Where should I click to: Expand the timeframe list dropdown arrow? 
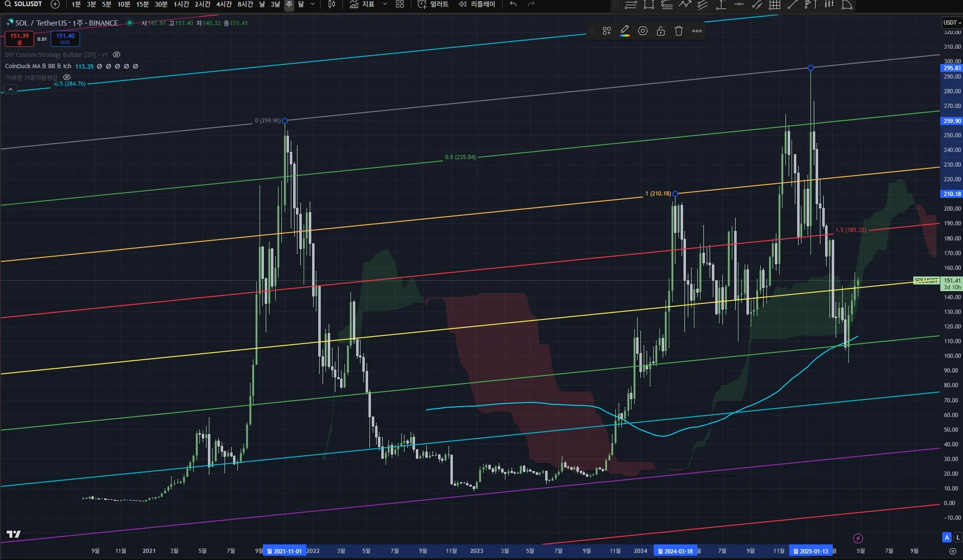[312, 4]
